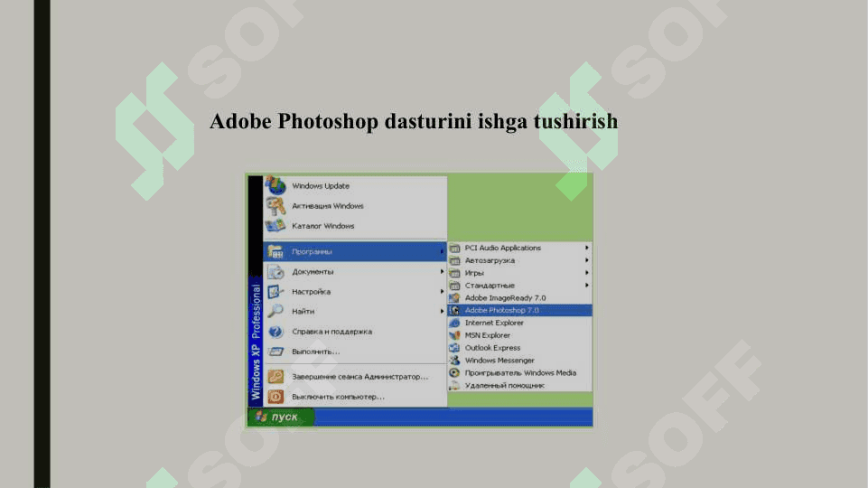The height and width of the screenshot is (488, 868).
Task: Click the пуск Start button
Action: pyautogui.click(x=281, y=417)
